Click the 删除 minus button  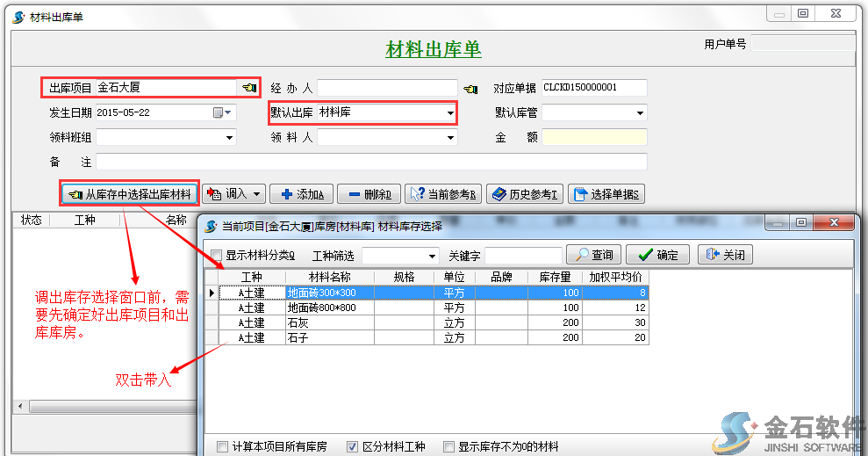click(x=369, y=194)
